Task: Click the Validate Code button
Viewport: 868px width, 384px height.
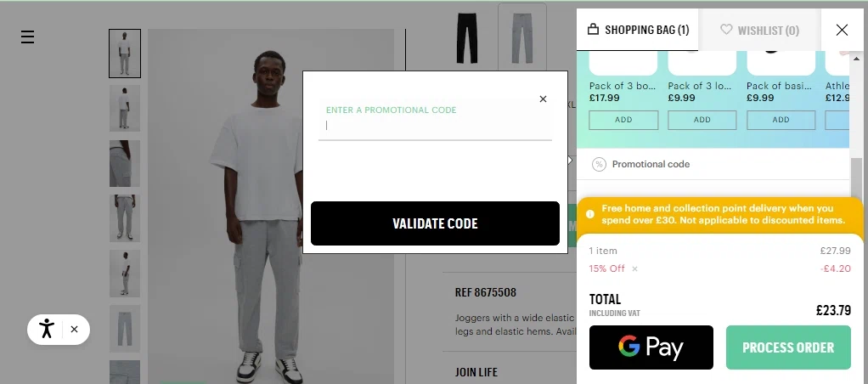Action: tap(435, 223)
